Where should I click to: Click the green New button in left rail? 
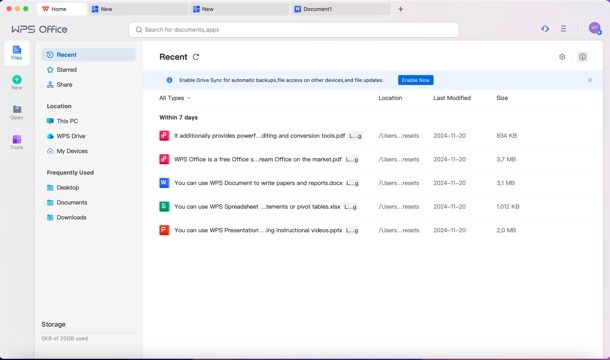pos(17,82)
